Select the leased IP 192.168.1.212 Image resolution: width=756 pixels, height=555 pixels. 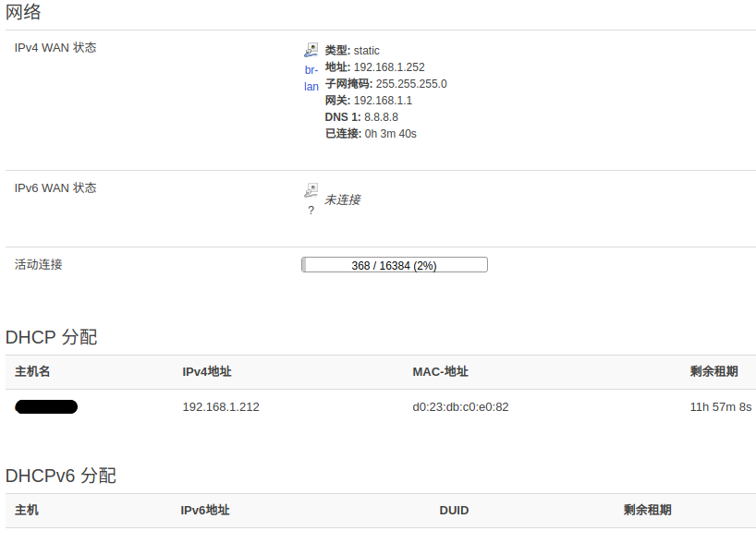pyautogui.click(x=221, y=407)
